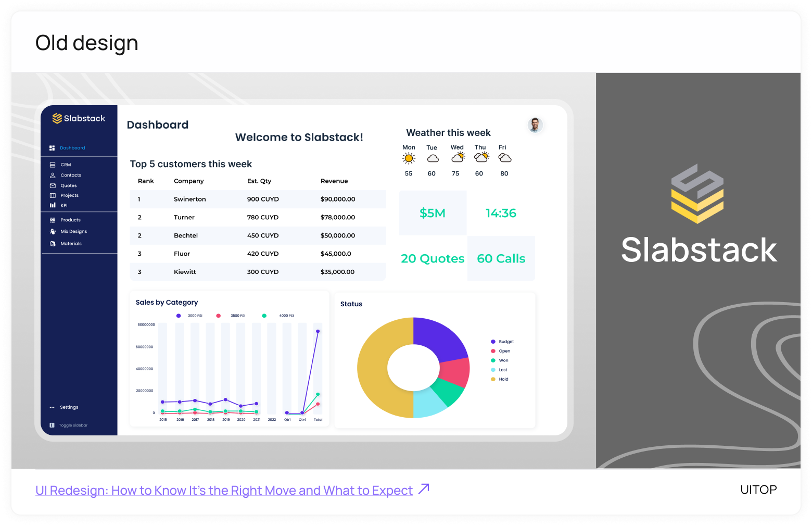Click the Toggle sidebar icon
Image resolution: width=812 pixels, height=526 pixels.
[52, 425]
